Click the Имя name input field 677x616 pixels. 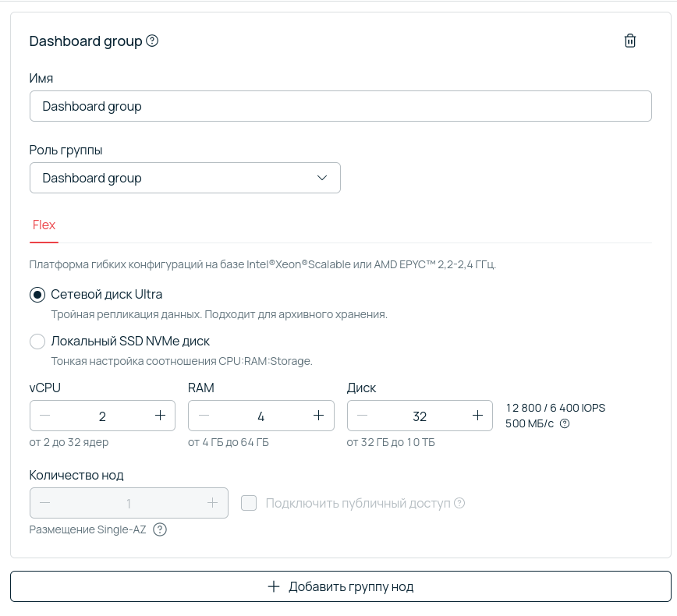tap(341, 106)
